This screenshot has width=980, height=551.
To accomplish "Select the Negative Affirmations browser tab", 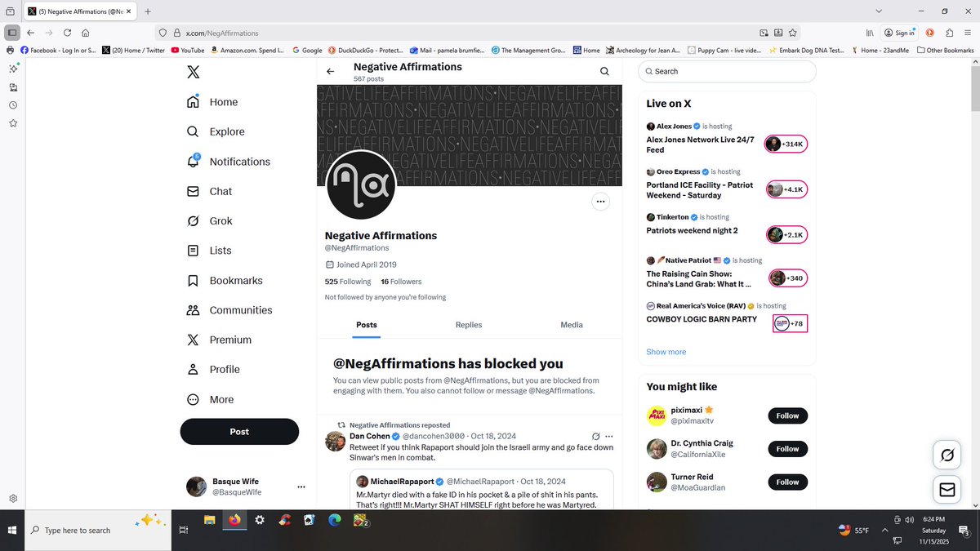I will [x=79, y=11].
